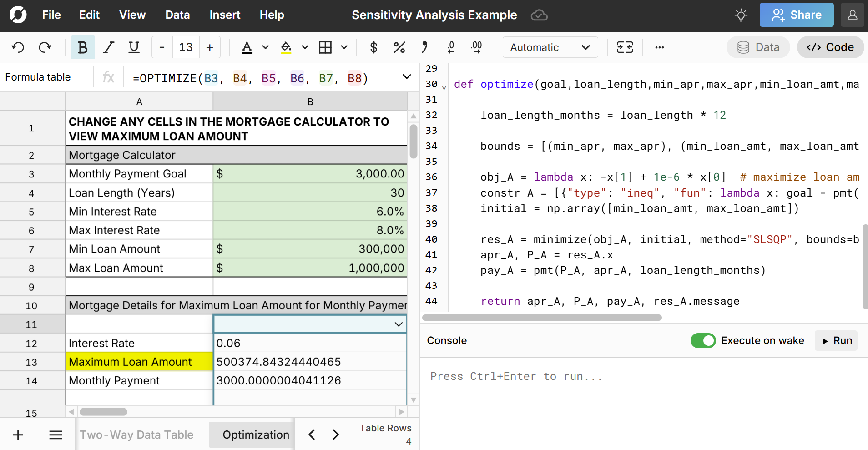Open the Automatic number format dropdown

[550, 47]
